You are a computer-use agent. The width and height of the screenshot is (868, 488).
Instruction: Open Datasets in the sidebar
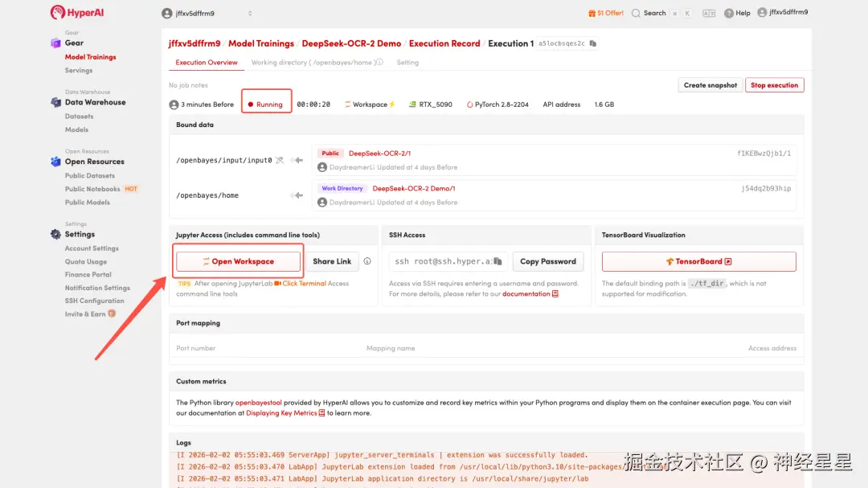(x=79, y=117)
